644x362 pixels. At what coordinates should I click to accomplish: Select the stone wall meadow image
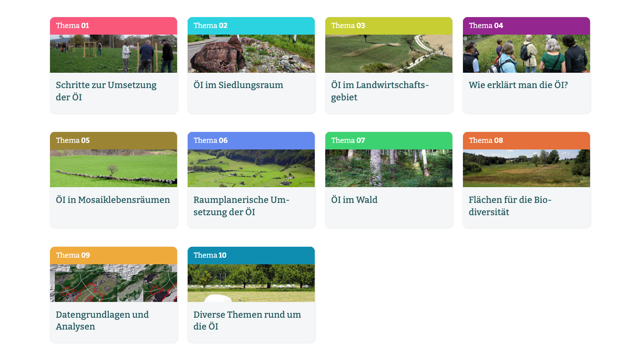(114, 168)
